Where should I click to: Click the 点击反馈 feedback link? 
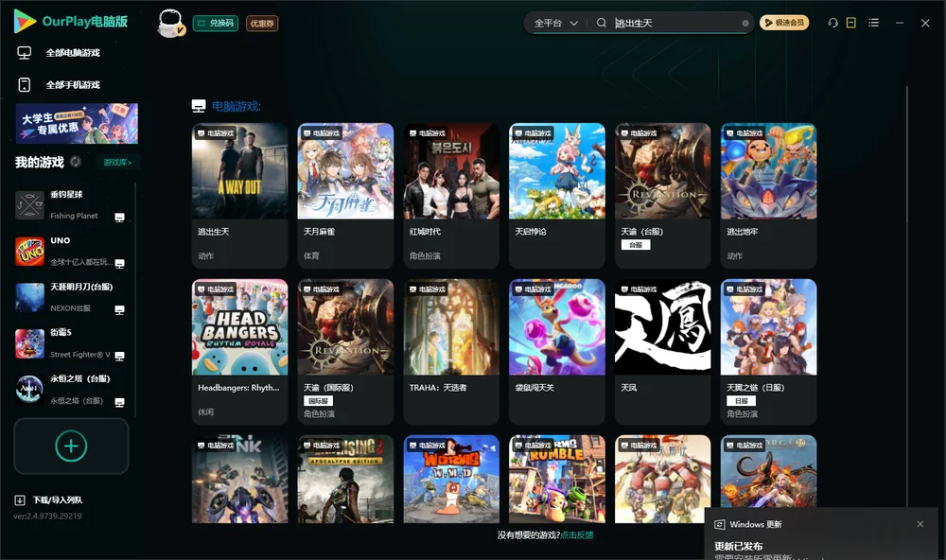[x=577, y=535]
